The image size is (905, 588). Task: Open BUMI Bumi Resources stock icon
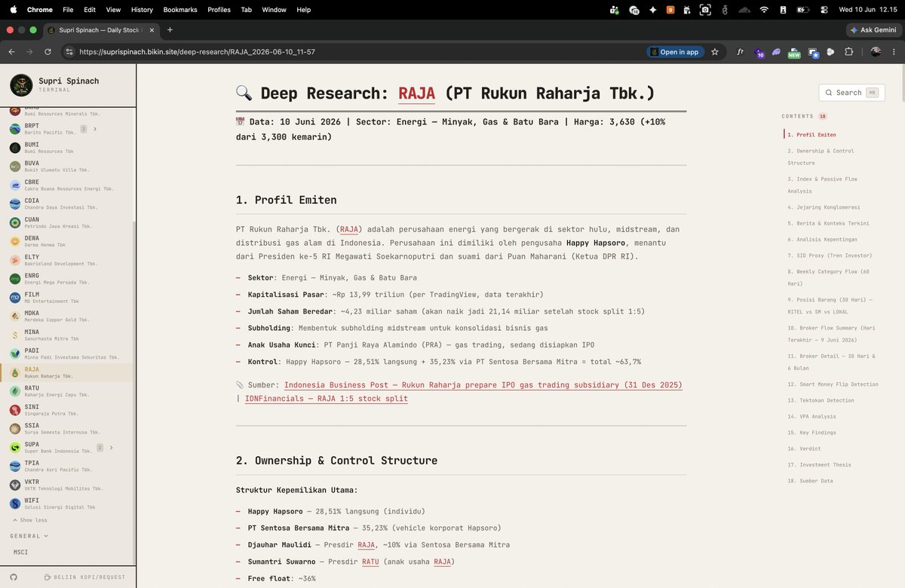15,148
